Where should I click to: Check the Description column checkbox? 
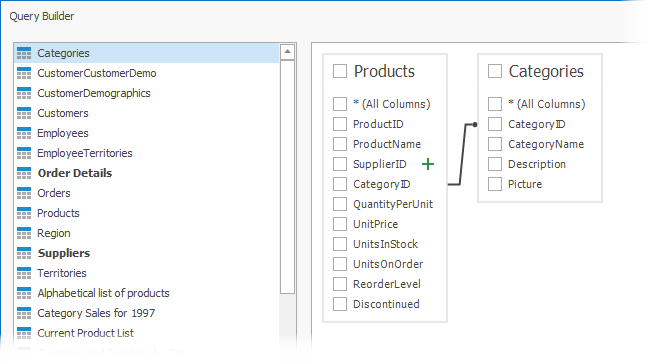click(495, 164)
